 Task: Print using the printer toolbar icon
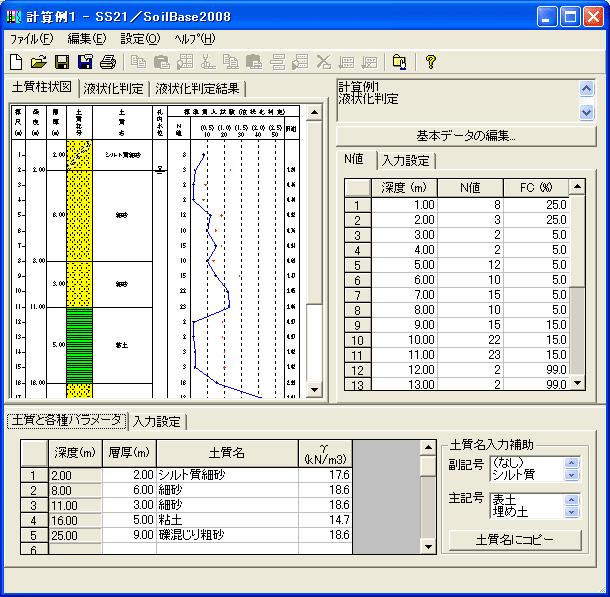[108, 62]
